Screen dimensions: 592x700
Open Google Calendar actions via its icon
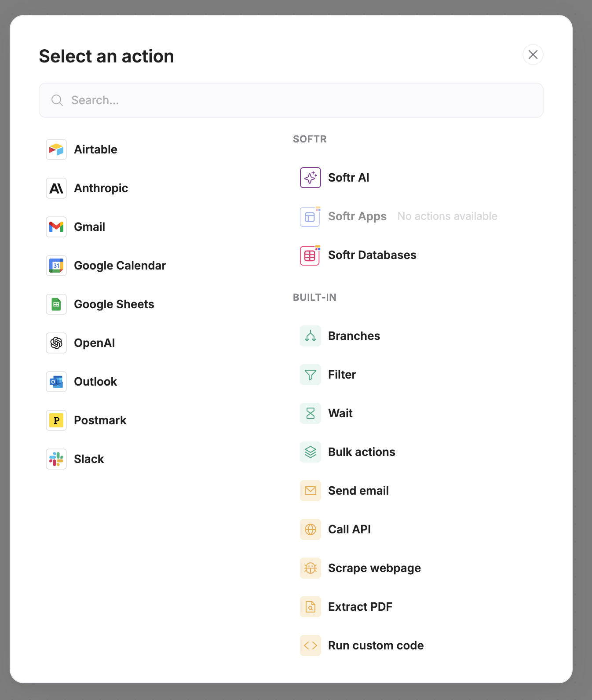56,266
